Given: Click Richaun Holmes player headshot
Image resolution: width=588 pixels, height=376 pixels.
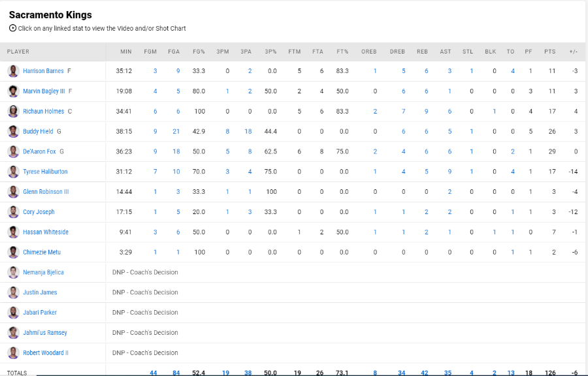Looking at the screenshot, I should pyautogui.click(x=14, y=111).
